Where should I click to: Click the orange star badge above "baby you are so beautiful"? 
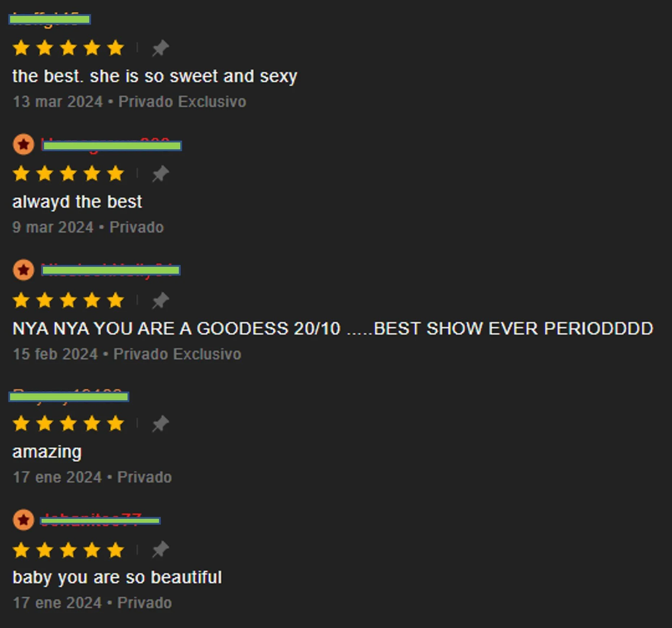coord(23,520)
